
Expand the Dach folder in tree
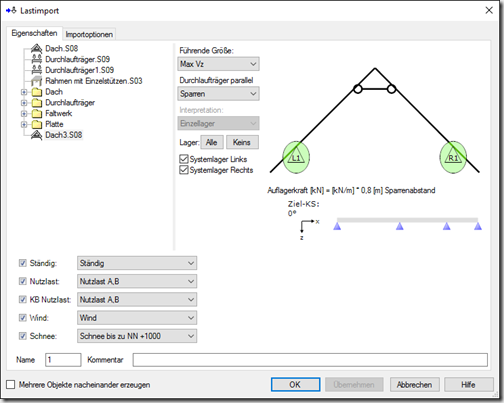click(24, 92)
